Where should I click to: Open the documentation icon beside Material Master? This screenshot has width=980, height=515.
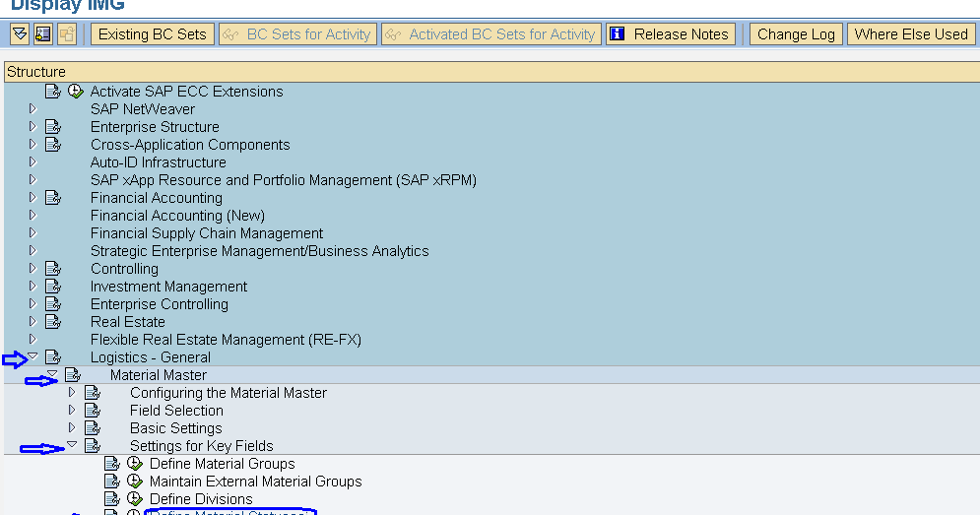73,375
